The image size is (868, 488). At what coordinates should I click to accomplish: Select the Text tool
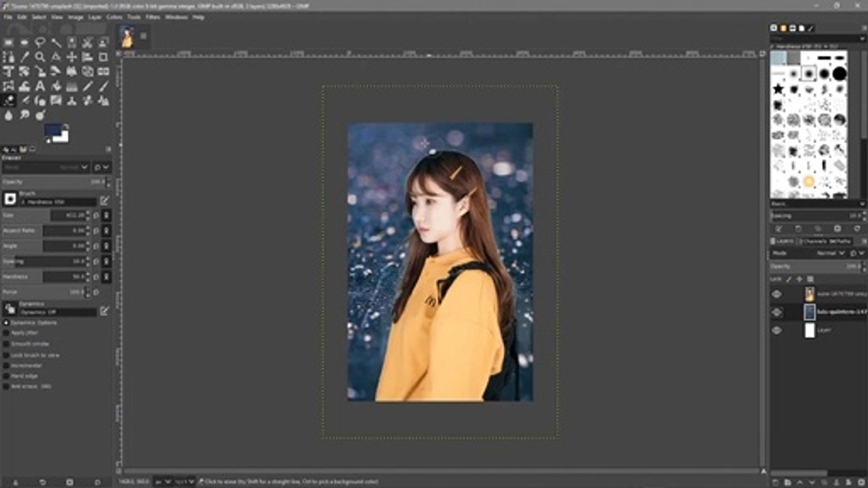40,86
